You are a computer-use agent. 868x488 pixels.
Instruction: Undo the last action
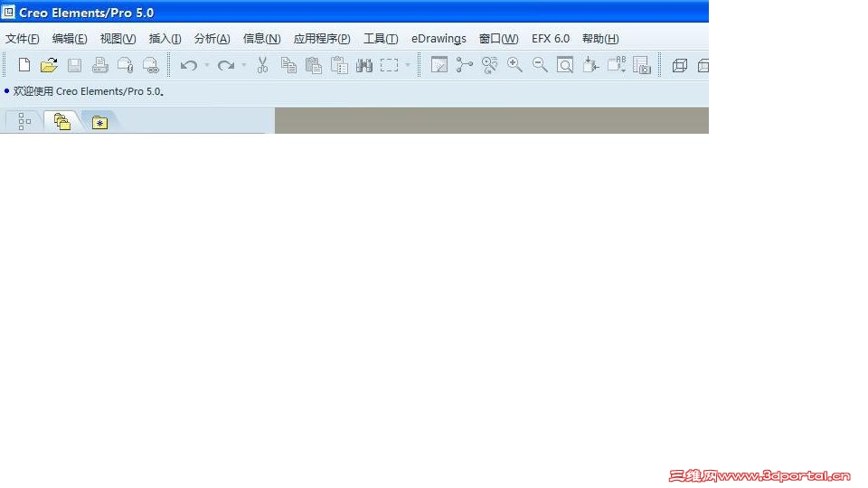click(x=189, y=65)
